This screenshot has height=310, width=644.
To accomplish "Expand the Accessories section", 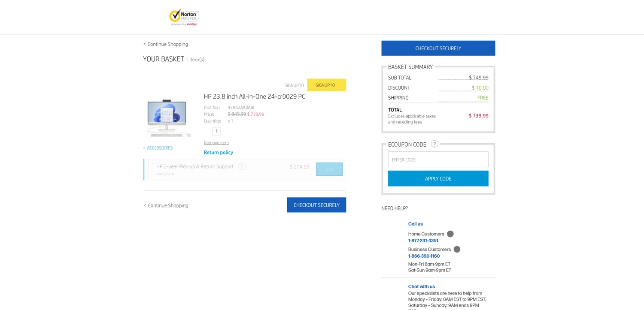I will [158, 148].
